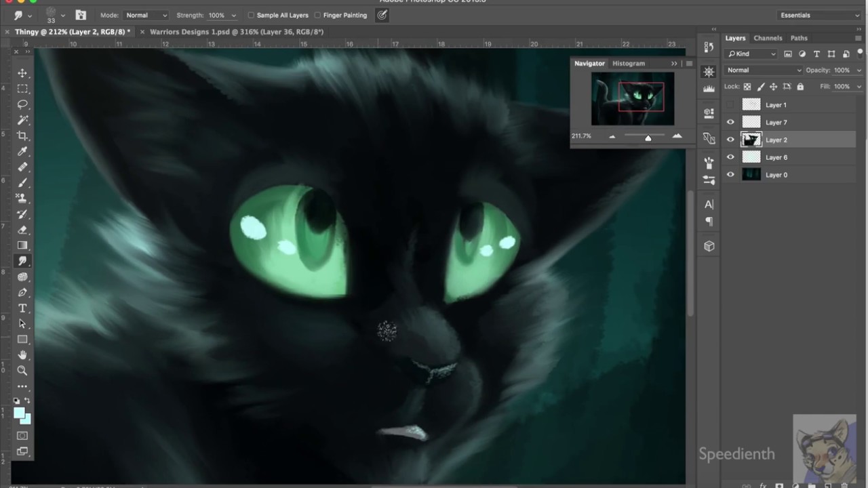
Task: Select the Lasso tool
Action: [x=22, y=104]
